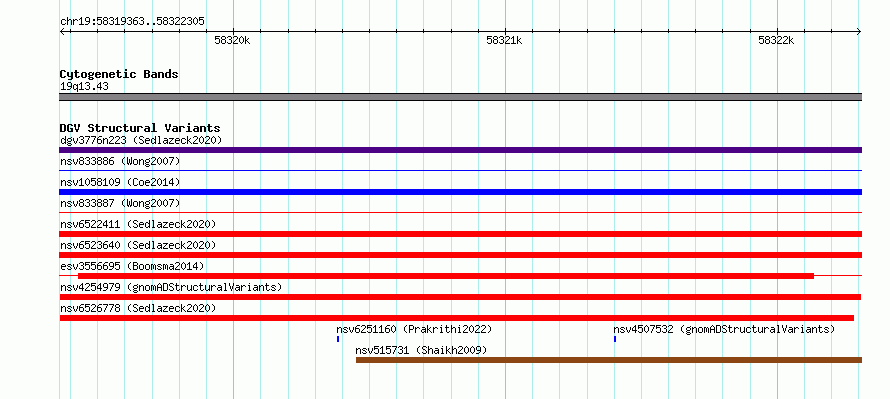
Task: Select the gray 19q13.43 cytogenetic band bar
Action: (x=460, y=97)
